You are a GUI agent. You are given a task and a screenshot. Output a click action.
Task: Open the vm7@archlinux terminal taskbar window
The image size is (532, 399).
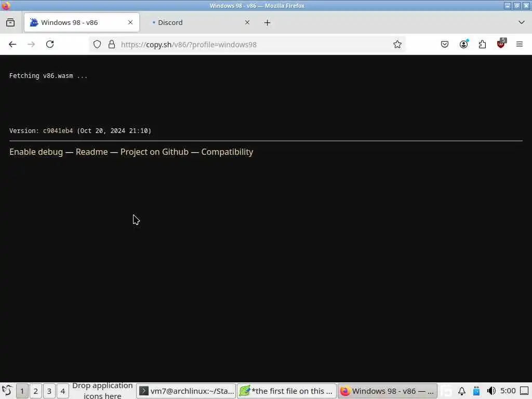pos(187,391)
